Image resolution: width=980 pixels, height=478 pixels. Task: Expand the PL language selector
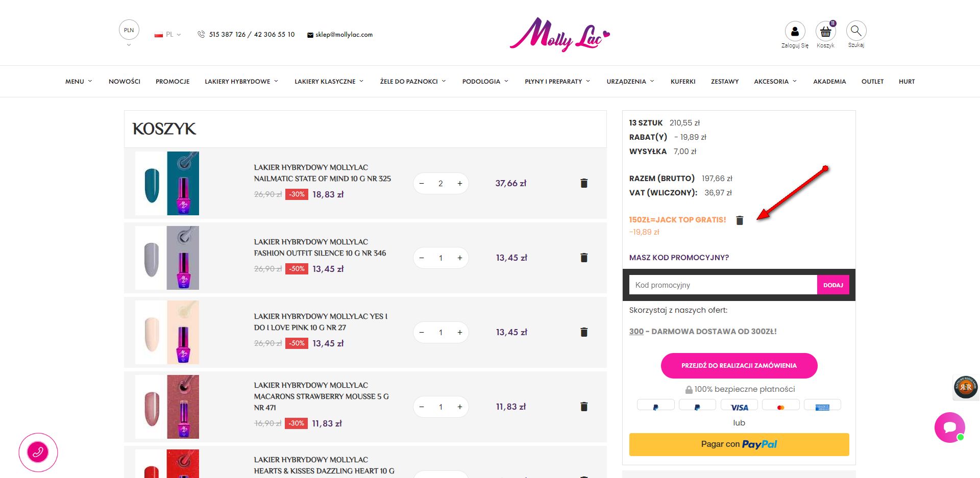tap(168, 35)
